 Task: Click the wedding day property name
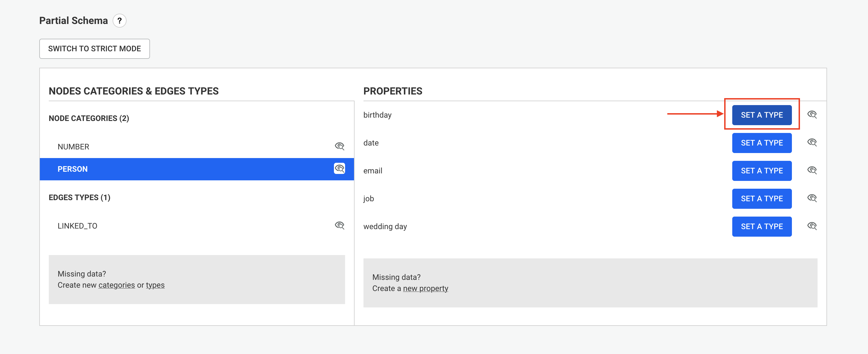385,227
